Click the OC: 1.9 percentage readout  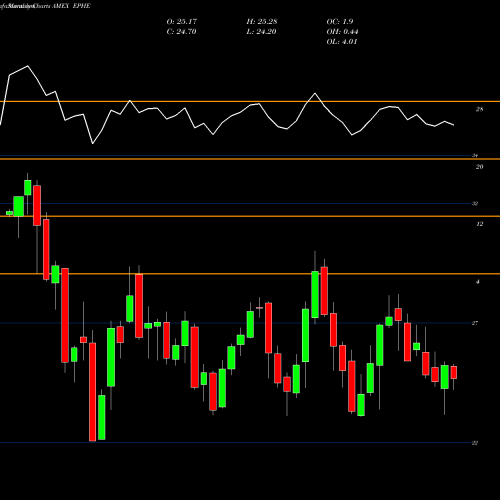(340, 22)
